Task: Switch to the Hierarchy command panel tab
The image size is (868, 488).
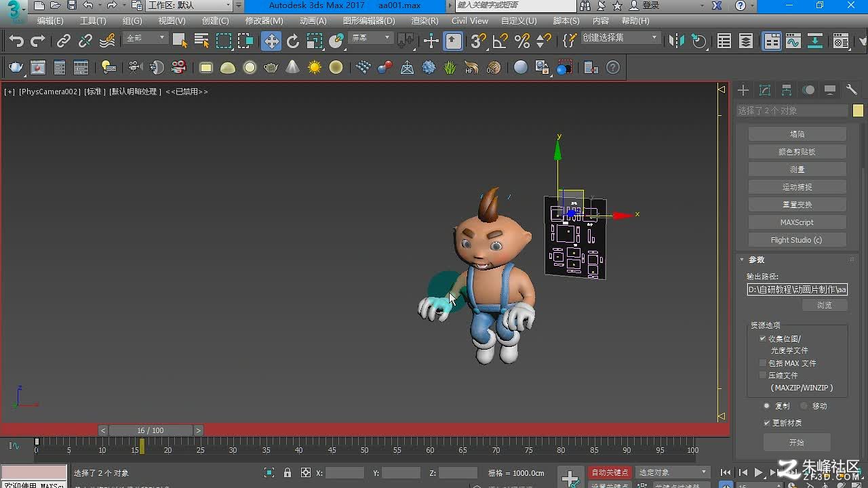Action: pyautogui.click(x=787, y=90)
